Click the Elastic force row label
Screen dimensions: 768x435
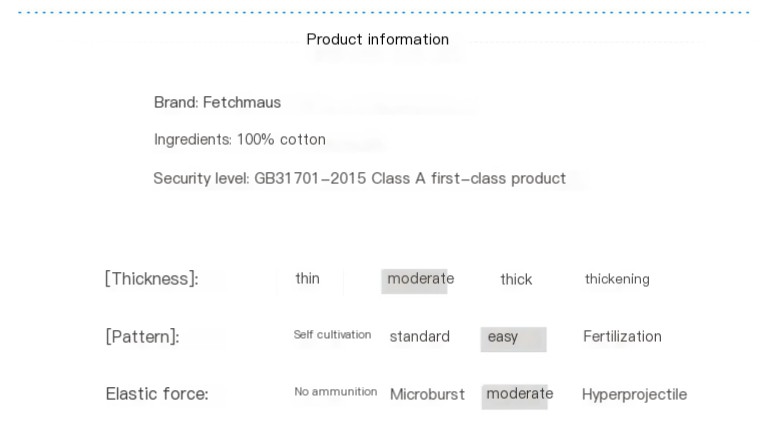(x=157, y=394)
